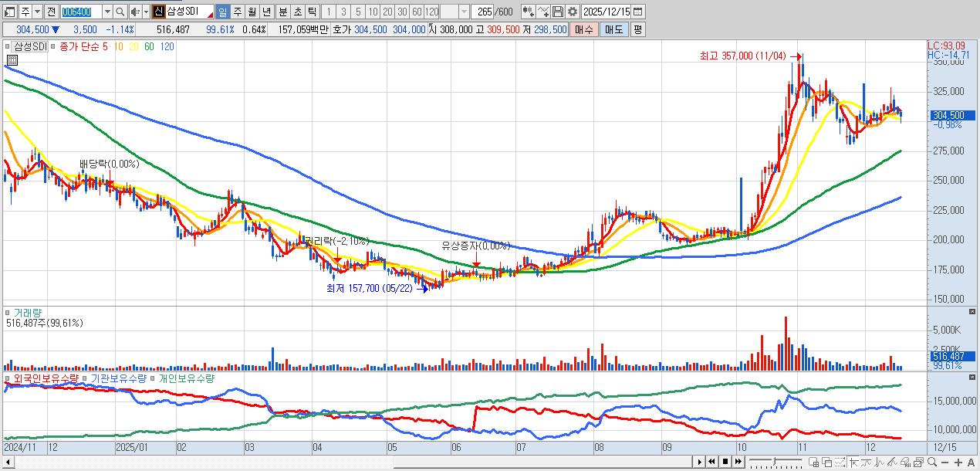Open chart settings gear icon
The height and width of the screenshot is (471, 980).
[572, 12]
